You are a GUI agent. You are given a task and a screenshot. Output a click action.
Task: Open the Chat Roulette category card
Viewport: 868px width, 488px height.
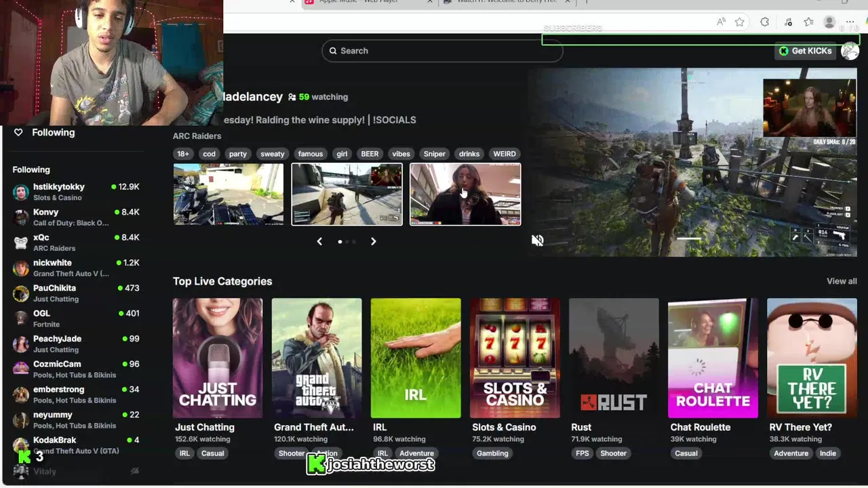pos(713,358)
